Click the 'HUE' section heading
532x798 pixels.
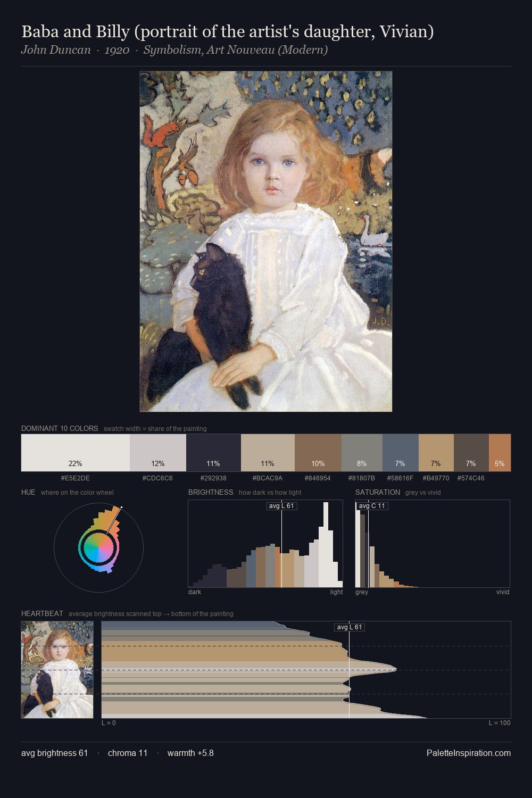click(28, 492)
